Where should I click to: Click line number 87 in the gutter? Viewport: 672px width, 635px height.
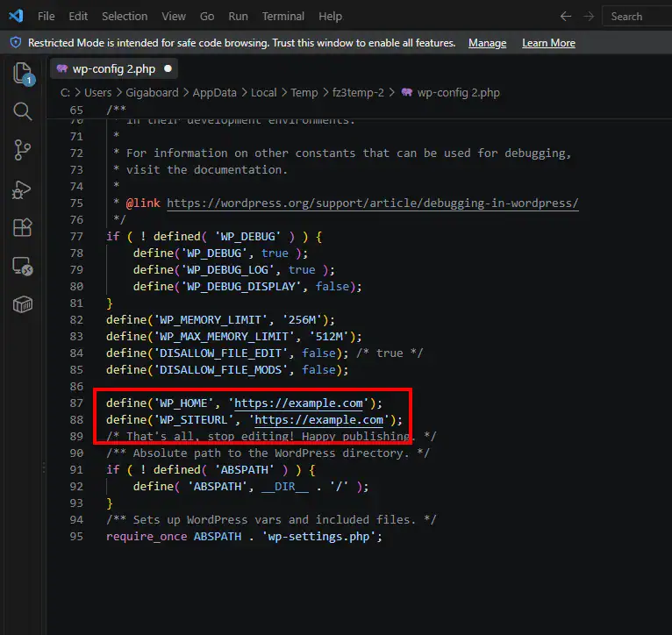click(x=76, y=403)
